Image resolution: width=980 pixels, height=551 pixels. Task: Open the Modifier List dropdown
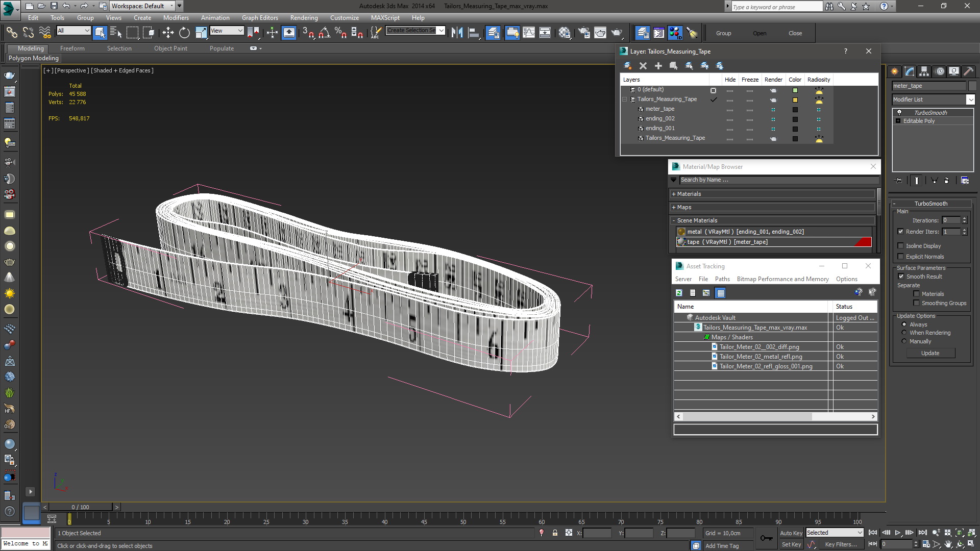pos(933,99)
